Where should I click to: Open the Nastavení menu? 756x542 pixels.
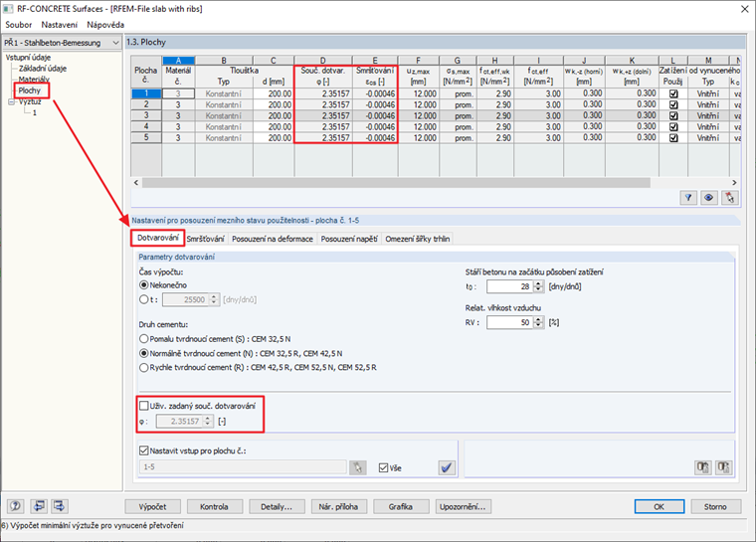(60, 25)
